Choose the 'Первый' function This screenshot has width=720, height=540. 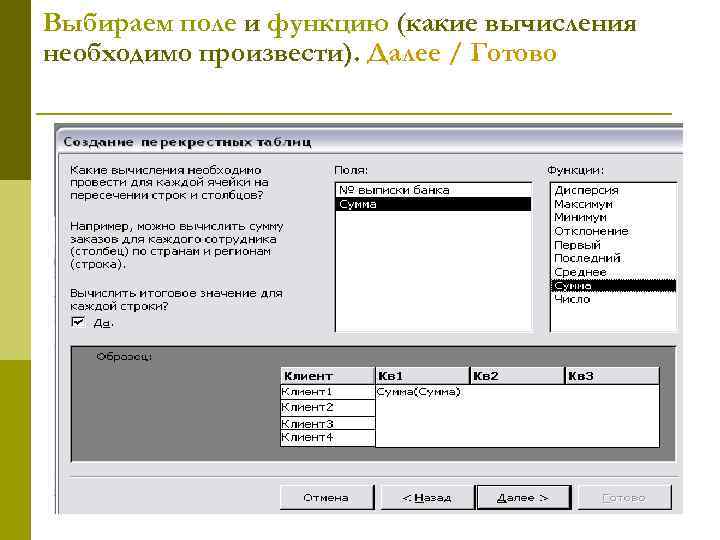613,245
